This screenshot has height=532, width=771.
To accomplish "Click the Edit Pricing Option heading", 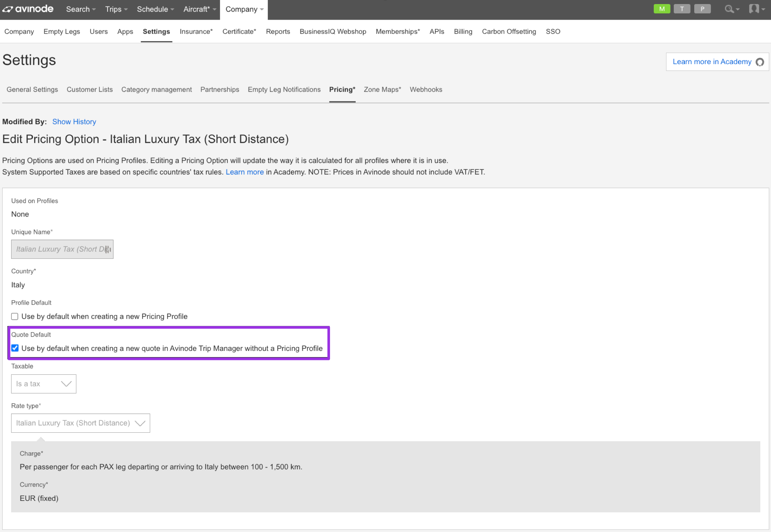I will 145,139.
